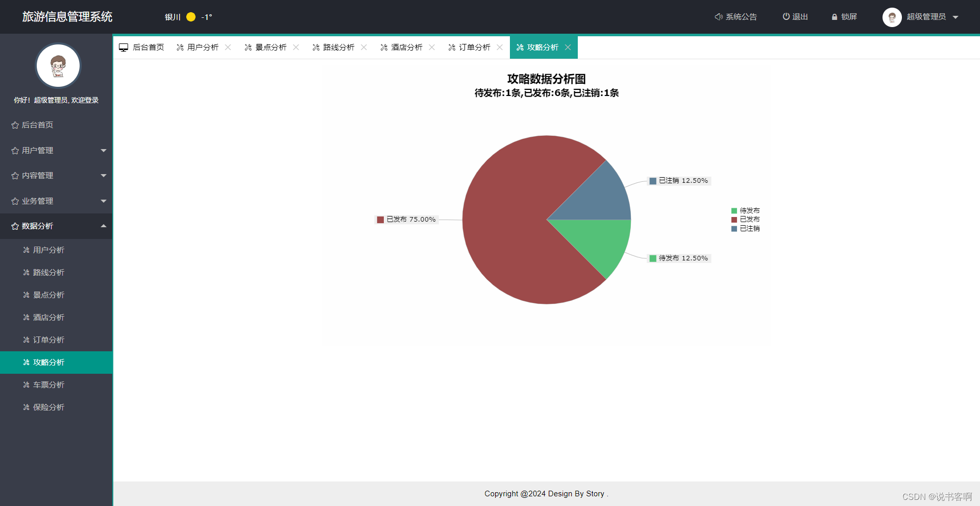Click the star icon beside 内容管理
This screenshot has width=980, height=506.
pos(15,176)
